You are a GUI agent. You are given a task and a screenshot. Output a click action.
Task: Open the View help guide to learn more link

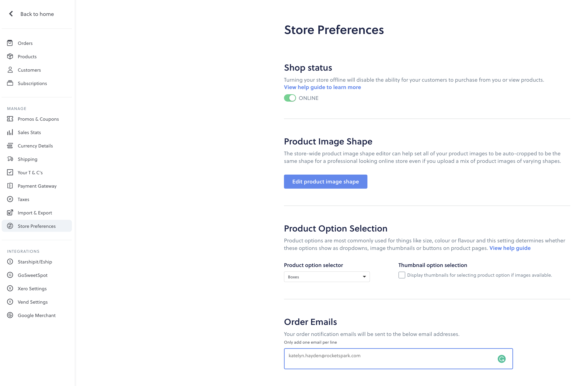322,87
